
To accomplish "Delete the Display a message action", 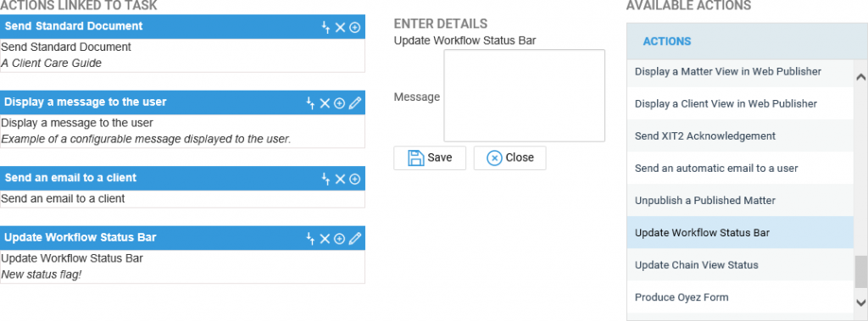I will [x=325, y=103].
